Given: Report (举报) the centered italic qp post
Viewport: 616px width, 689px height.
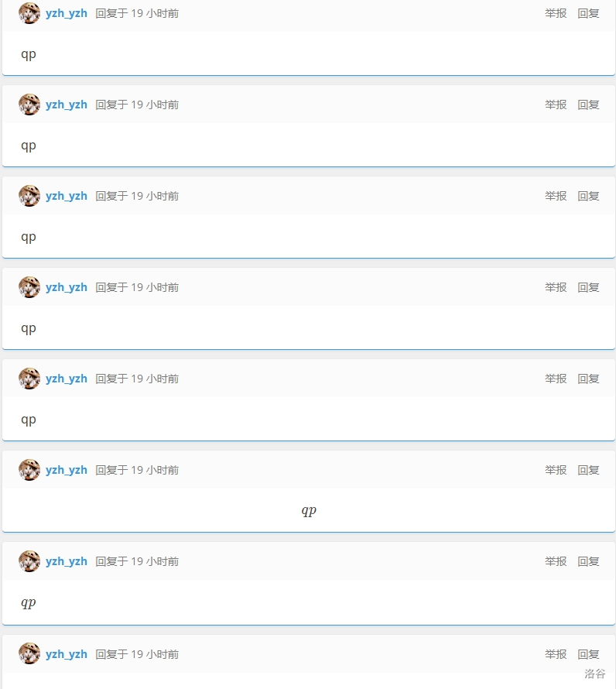Looking at the screenshot, I should coord(556,470).
